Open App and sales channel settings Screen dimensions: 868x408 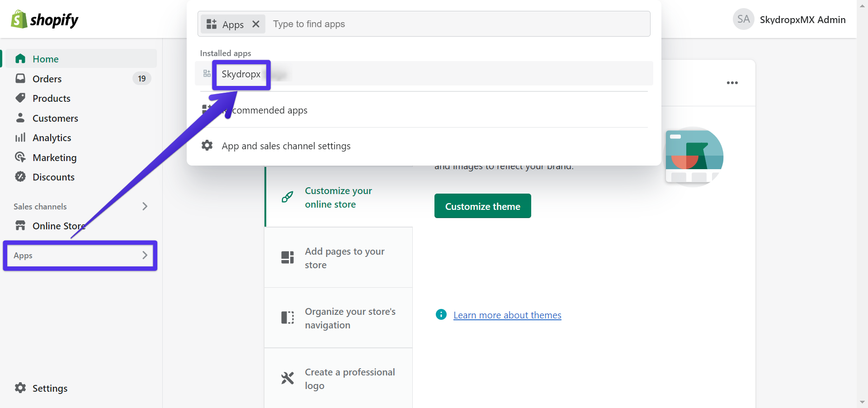[424, 146]
